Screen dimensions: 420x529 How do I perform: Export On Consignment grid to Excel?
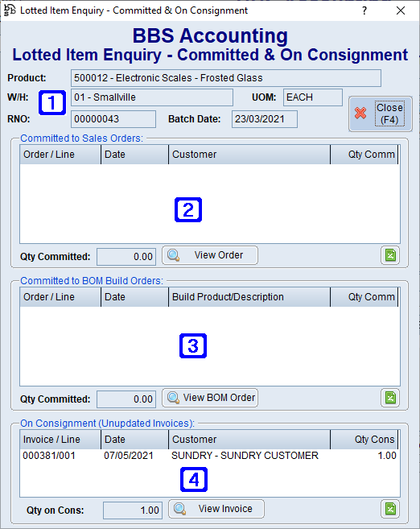pyautogui.click(x=390, y=509)
